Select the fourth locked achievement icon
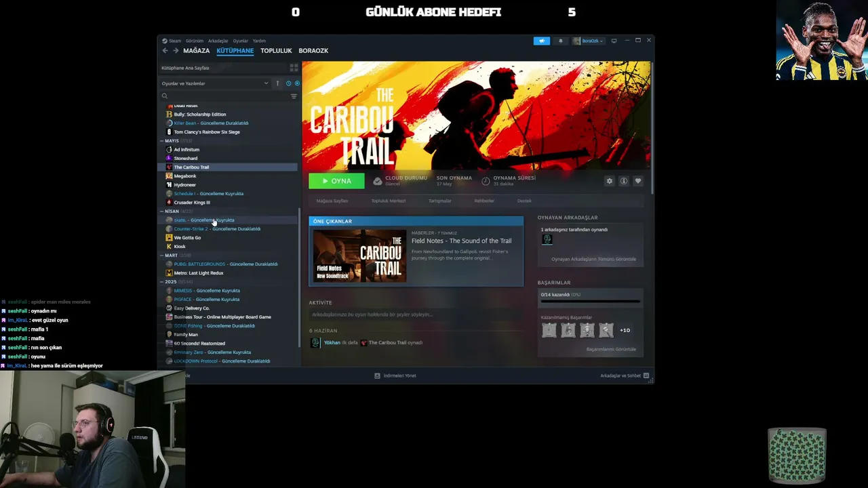The image size is (868, 488). click(x=606, y=330)
